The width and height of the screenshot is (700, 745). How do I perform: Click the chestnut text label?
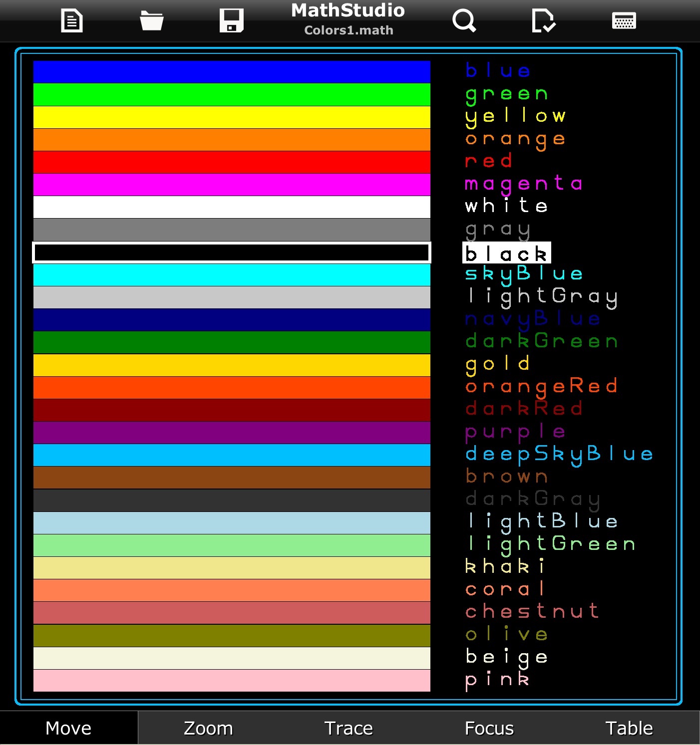coord(532,611)
